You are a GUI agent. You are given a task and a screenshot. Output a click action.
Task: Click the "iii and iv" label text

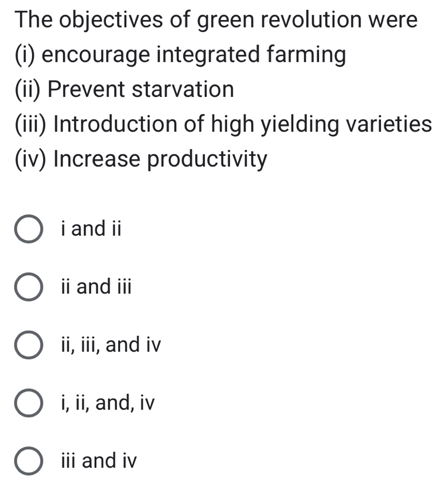click(98, 461)
